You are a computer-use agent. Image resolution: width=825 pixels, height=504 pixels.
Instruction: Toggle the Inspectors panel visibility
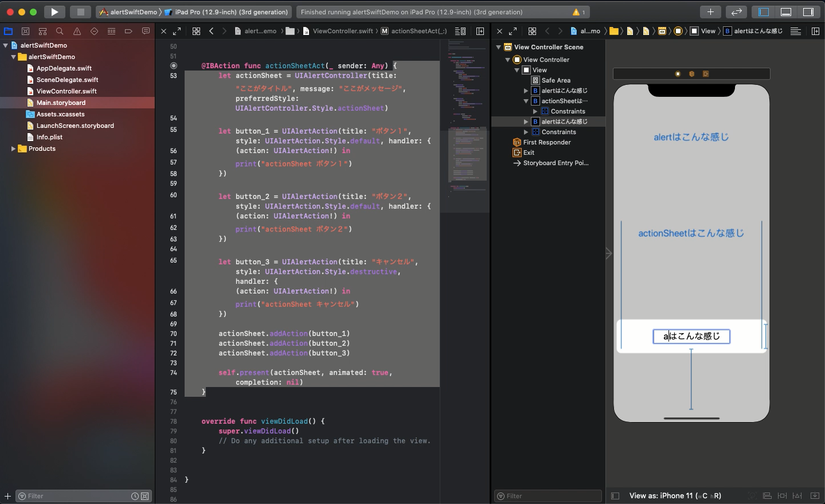[808, 12]
